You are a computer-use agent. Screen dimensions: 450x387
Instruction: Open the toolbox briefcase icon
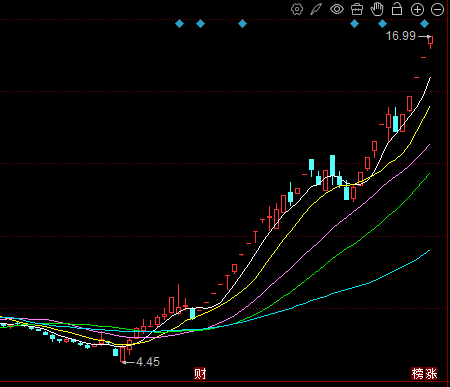[x=357, y=9]
